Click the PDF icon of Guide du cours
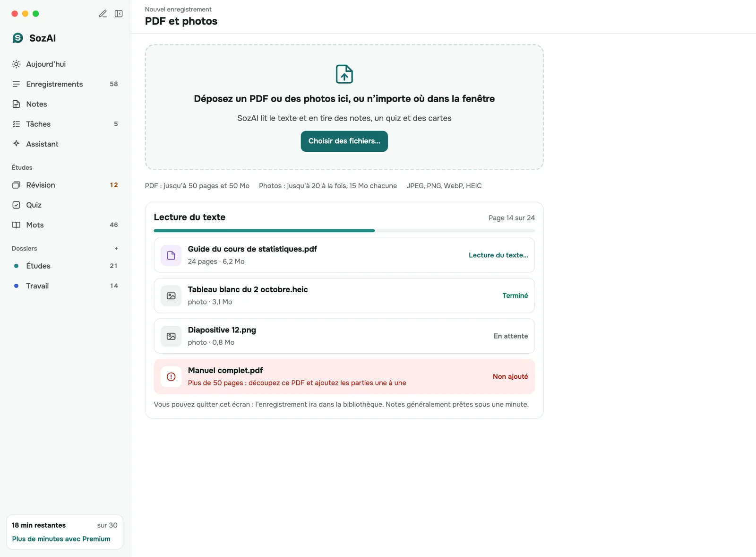The image size is (756, 557). tap(171, 255)
